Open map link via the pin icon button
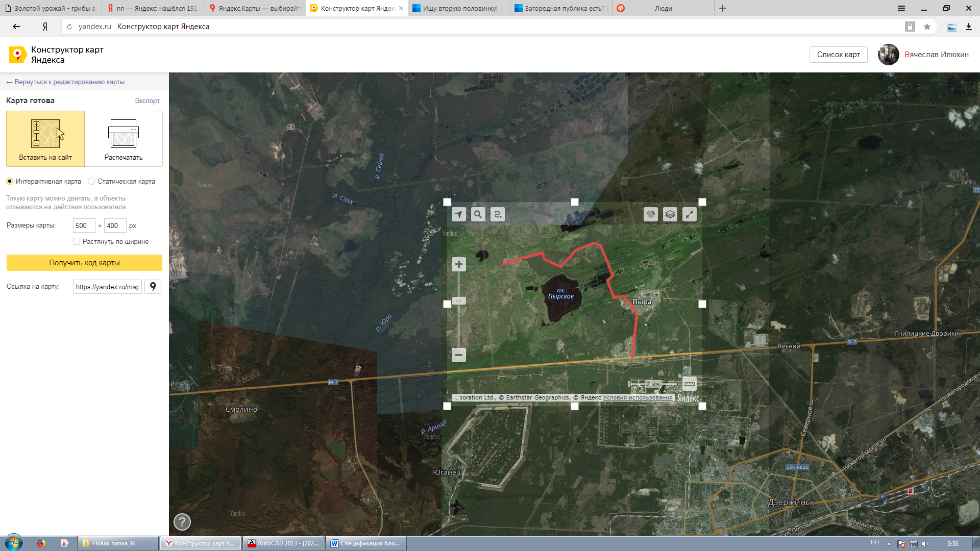 click(x=153, y=287)
